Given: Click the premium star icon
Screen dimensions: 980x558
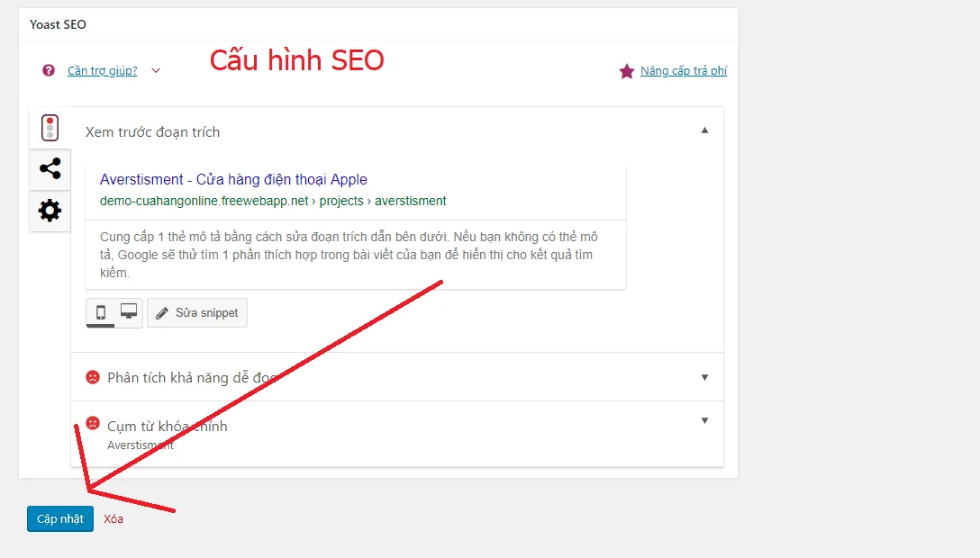Looking at the screenshot, I should tap(626, 71).
